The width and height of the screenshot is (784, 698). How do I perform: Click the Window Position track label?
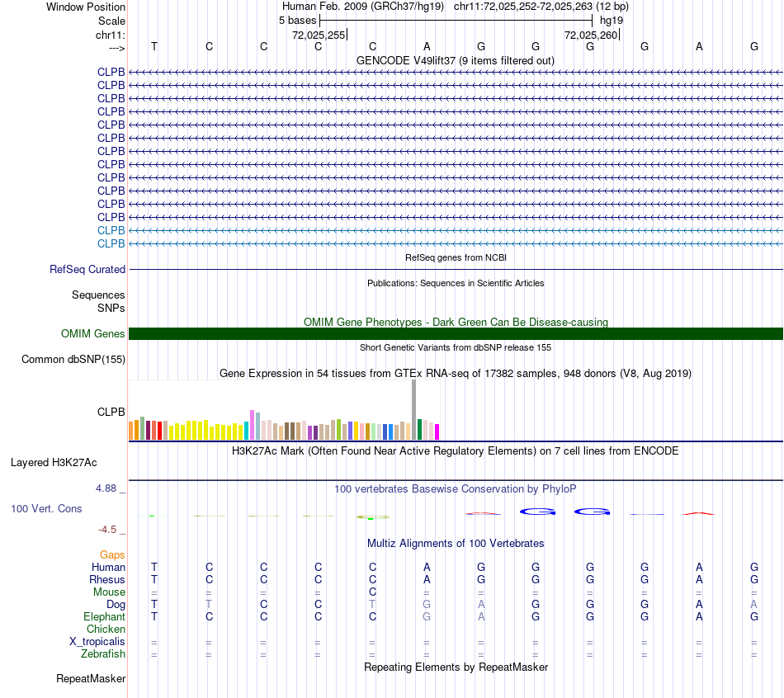86,7
